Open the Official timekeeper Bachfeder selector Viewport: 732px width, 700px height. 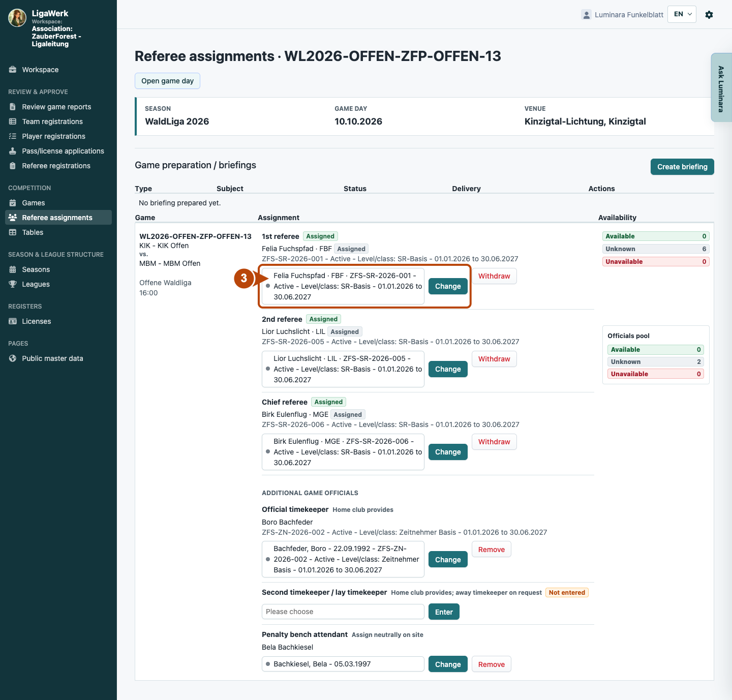click(343, 559)
